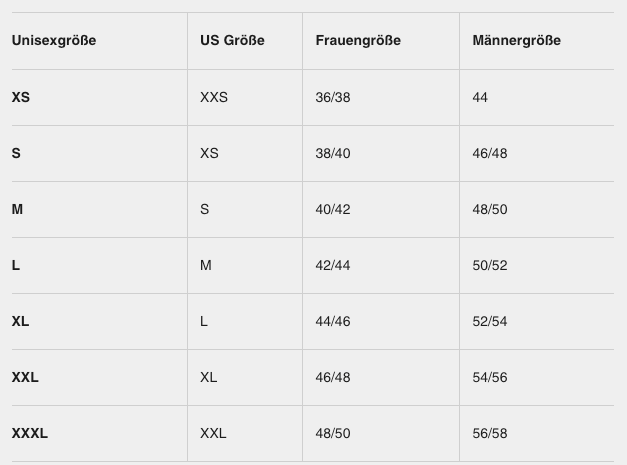Click the 44/46 women's size cell
Image resolution: width=627 pixels, height=465 pixels.
coord(333,322)
